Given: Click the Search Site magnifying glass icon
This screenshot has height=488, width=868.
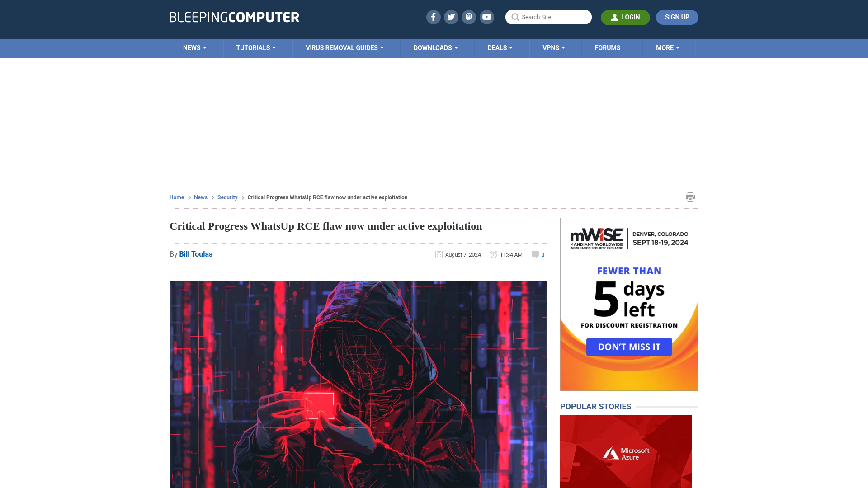Looking at the screenshot, I should pyautogui.click(x=515, y=17).
